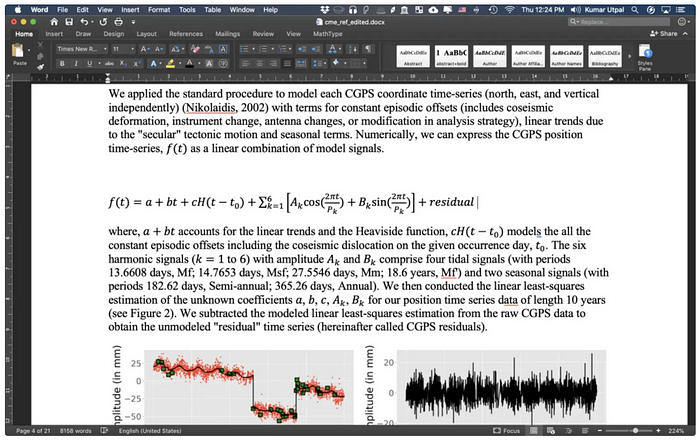
Task: Sort text with A-Z icon
Action: pyautogui.click(x=353, y=49)
